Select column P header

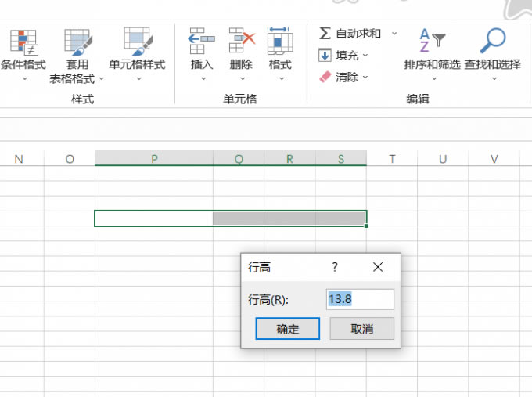154,159
